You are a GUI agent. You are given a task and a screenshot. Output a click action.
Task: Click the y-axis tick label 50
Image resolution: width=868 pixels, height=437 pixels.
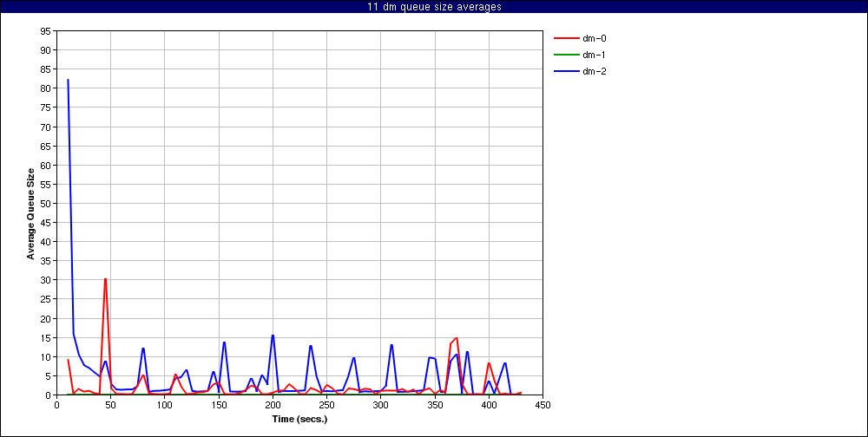click(47, 204)
